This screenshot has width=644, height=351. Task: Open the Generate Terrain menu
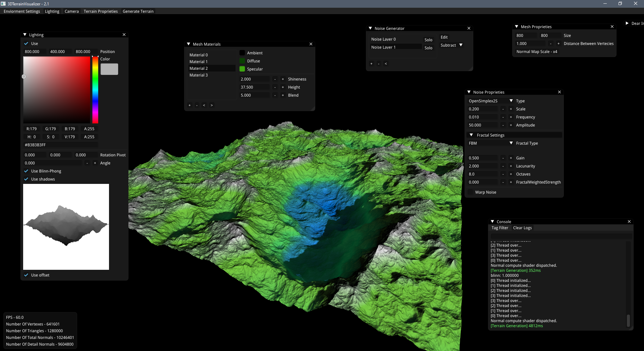138,11
